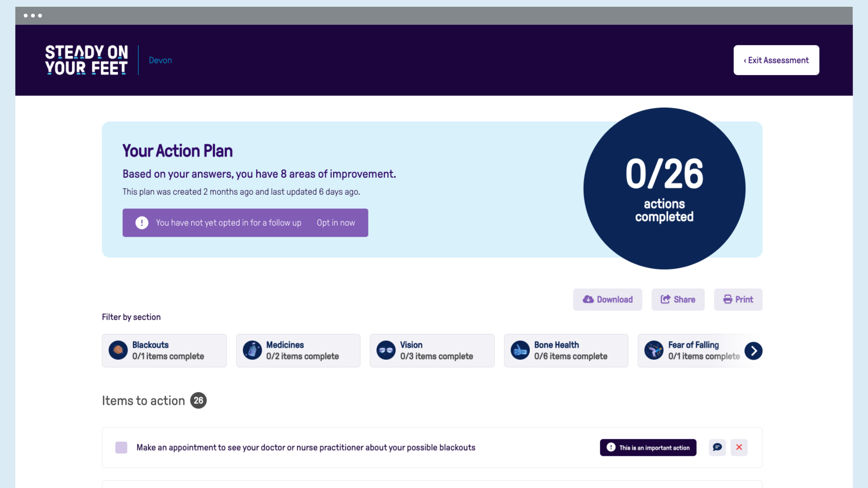Toggle the blackouts action item checkbox

(121, 447)
